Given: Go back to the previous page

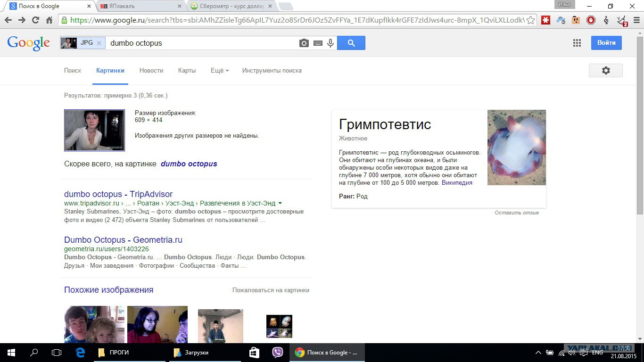Looking at the screenshot, I should [8, 20].
